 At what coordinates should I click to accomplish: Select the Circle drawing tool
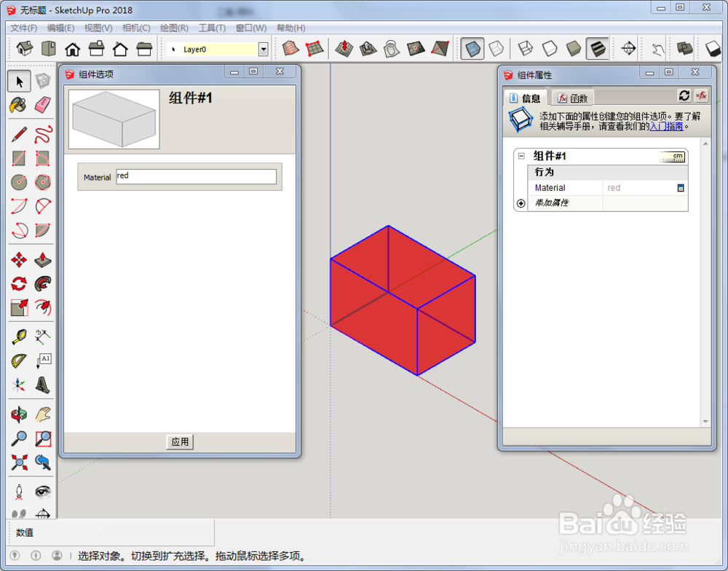tap(19, 182)
